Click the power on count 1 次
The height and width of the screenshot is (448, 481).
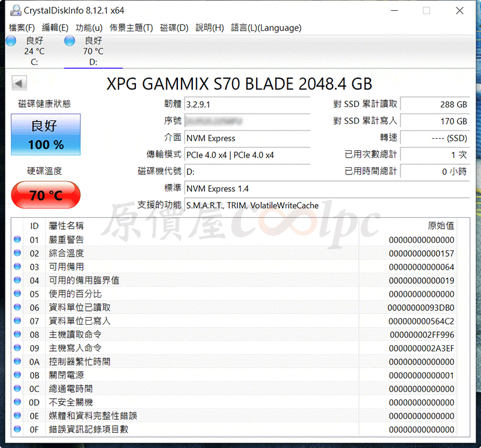tap(435, 155)
